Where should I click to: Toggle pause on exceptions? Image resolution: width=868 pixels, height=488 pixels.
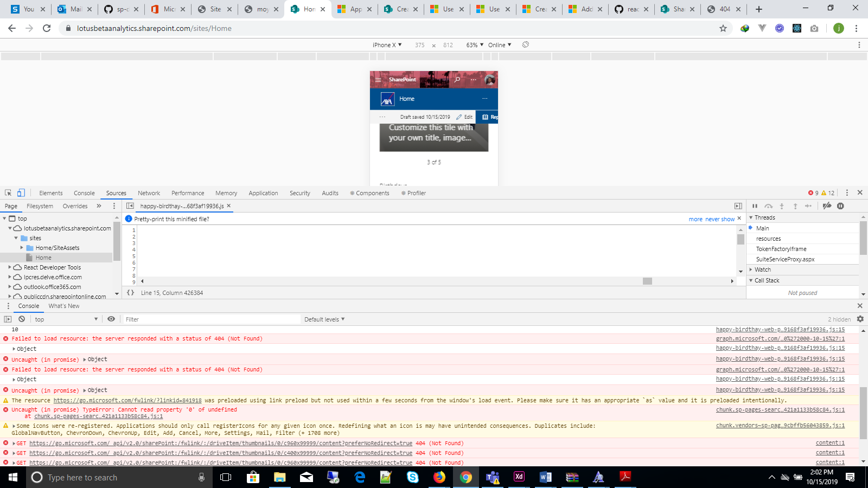tap(841, 206)
